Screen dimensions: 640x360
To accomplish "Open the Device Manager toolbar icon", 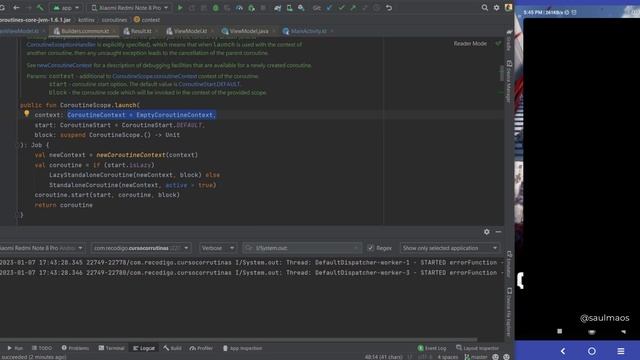I will pyautogui.click(x=289, y=8).
